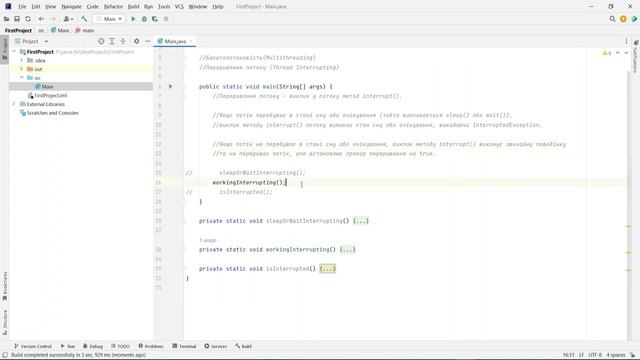This screenshot has width=640, height=360.
Task: Select FirstProject.iml file in tree
Action: [51, 95]
